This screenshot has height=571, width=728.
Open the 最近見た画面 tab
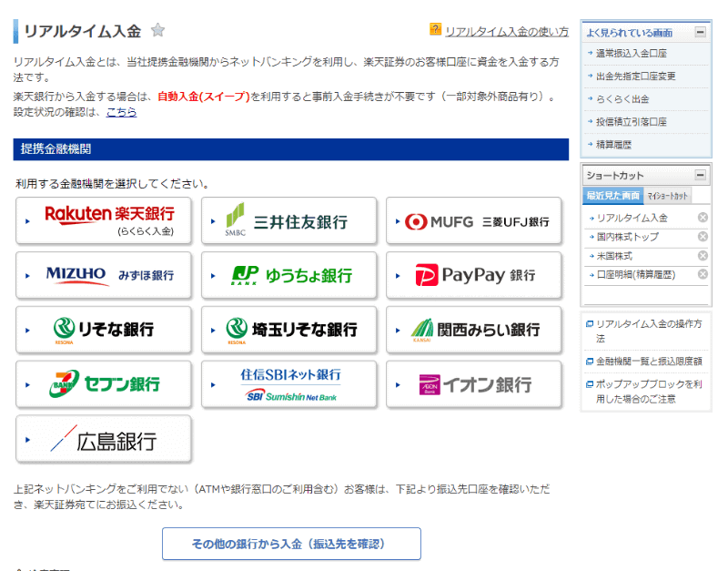click(613, 195)
